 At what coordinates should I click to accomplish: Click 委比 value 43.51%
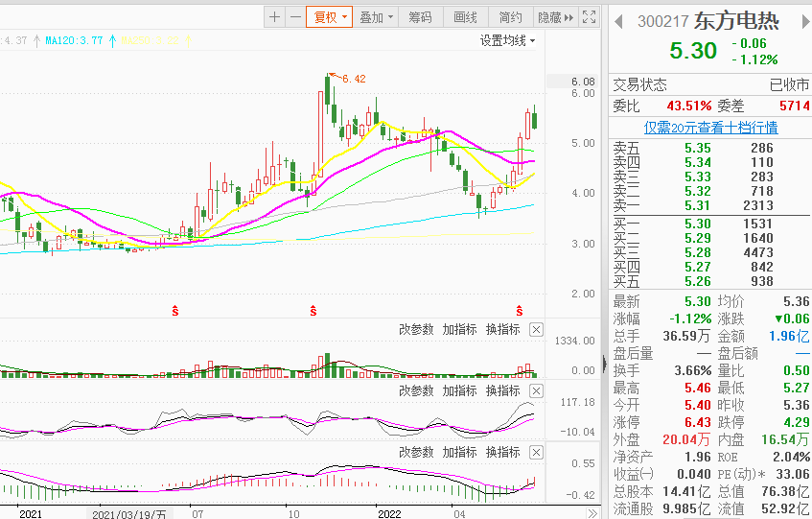tap(689, 106)
